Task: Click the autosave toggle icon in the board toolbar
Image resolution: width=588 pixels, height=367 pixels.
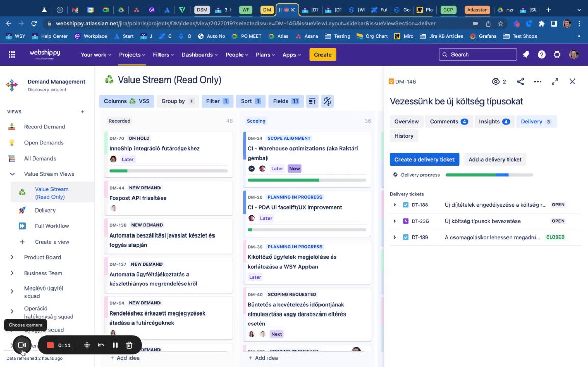Action: coord(328,101)
